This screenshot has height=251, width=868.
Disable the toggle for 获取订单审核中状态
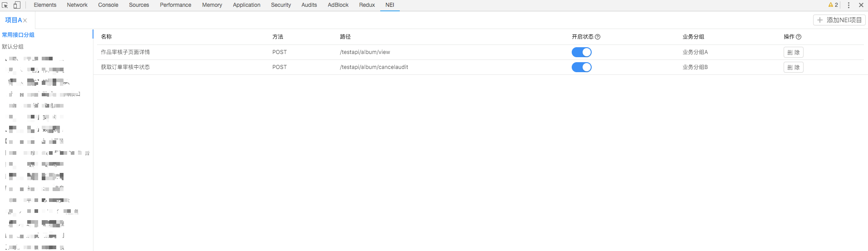coord(581,67)
